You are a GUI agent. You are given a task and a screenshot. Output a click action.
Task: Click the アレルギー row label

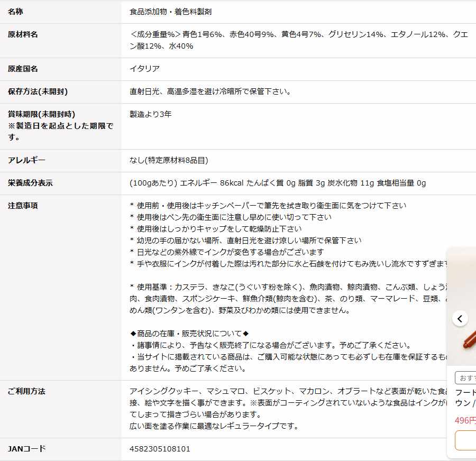point(26,160)
